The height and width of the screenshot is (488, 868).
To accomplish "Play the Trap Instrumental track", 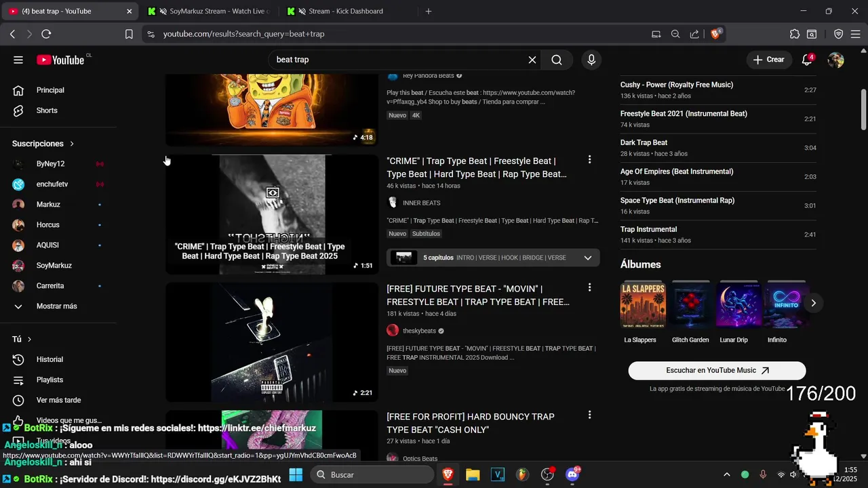I will (718, 235).
